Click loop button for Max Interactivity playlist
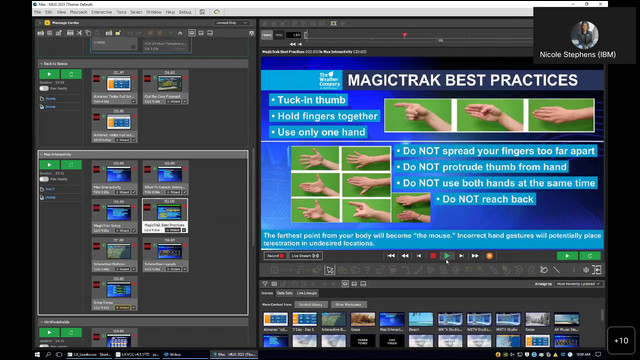The image size is (640, 360). [71, 165]
